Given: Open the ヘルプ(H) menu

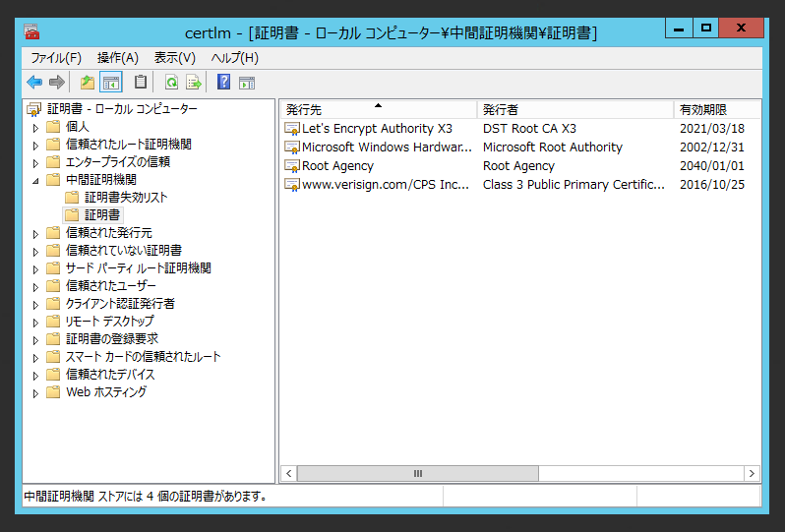Looking at the screenshot, I should point(234,58).
